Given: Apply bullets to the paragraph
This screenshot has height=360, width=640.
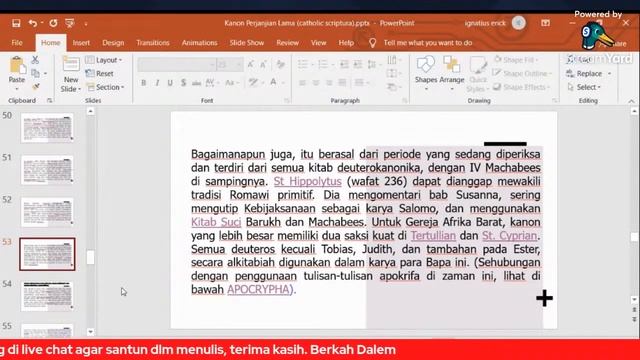Looking at the screenshot, I should pos(304,64).
